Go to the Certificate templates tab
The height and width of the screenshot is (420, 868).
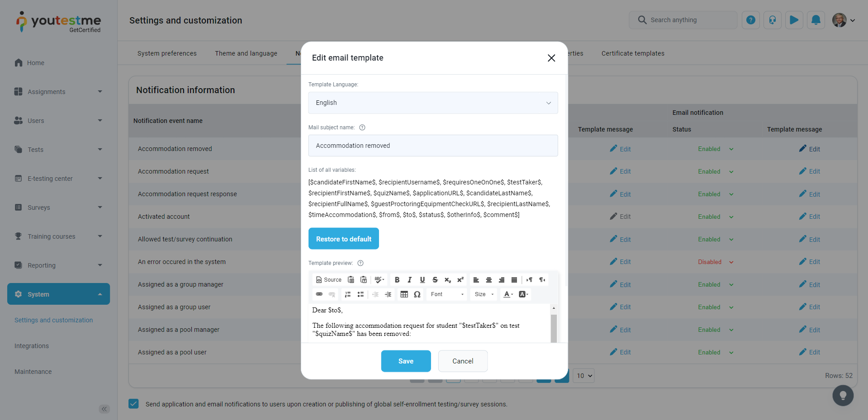click(633, 53)
